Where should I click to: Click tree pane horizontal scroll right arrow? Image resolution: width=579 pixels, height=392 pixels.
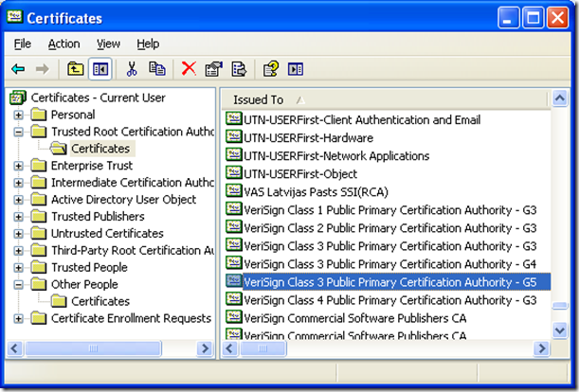pyautogui.click(x=206, y=348)
